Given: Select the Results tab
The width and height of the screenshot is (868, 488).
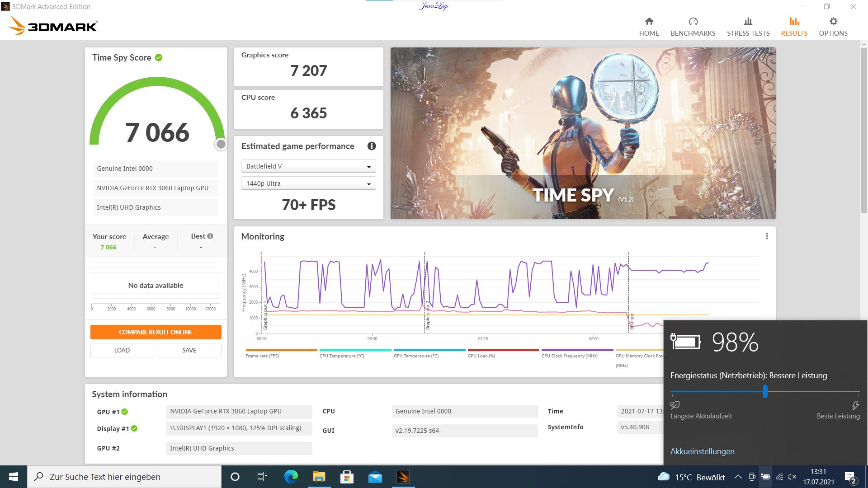Looking at the screenshot, I should coord(794,25).
